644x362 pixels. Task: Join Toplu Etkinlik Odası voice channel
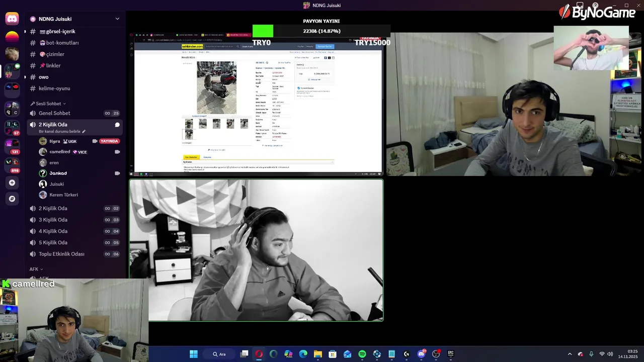[x=74, y=254]
